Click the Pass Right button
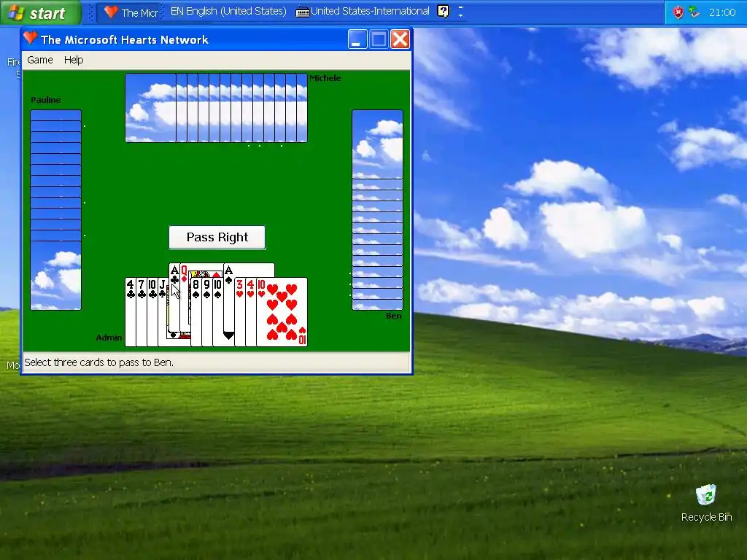The width and height of the screenshot is (747, 560). tap(217, 237)
